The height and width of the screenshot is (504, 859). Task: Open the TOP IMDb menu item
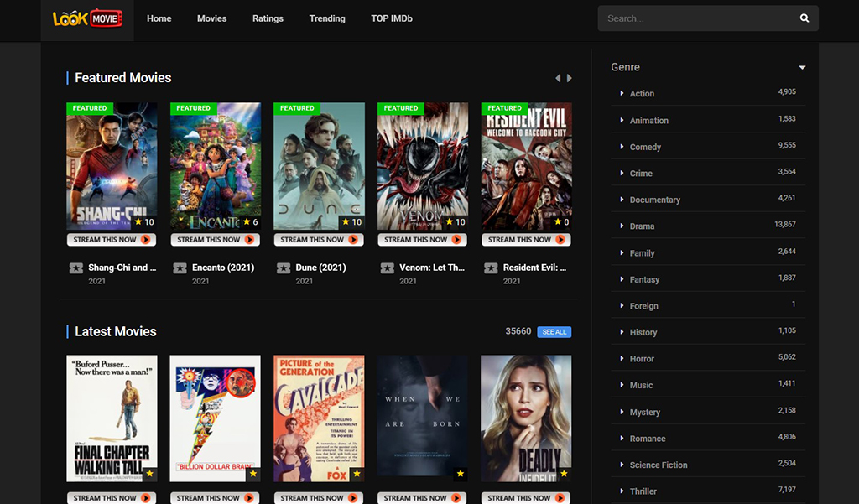click(392, 18)
